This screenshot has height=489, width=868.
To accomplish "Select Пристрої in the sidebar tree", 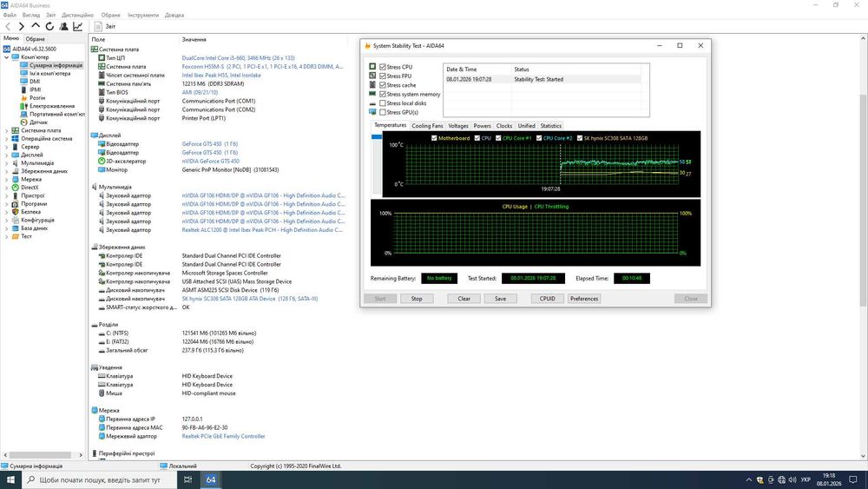I will 32,195.
